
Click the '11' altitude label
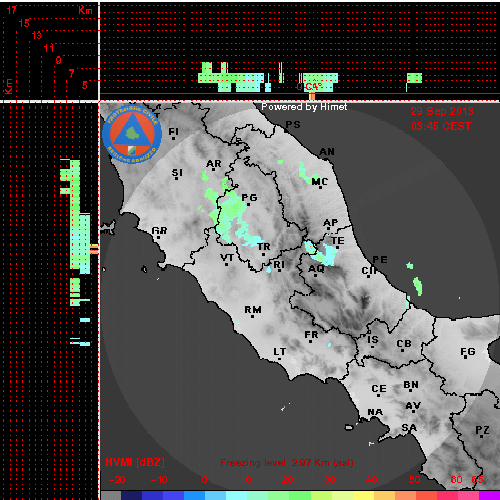coord(49,48)
